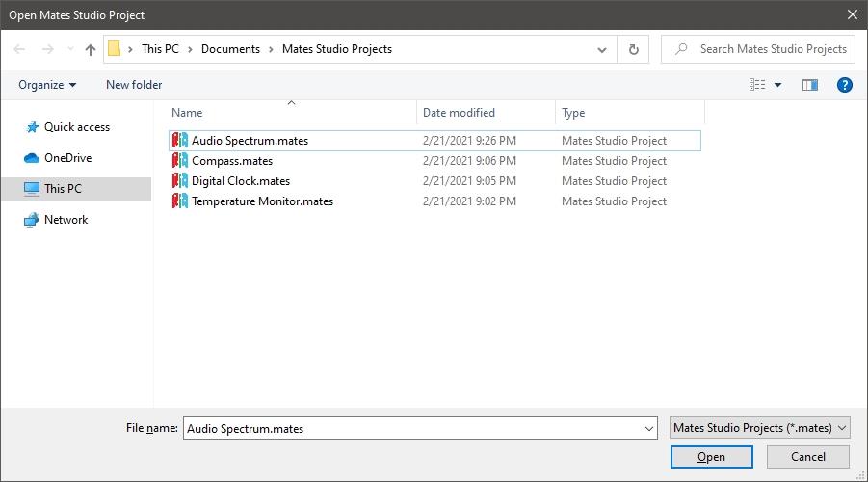This screenshot has width=868, height=482.
Task: Show the preview pane
Action: [810, 85]
